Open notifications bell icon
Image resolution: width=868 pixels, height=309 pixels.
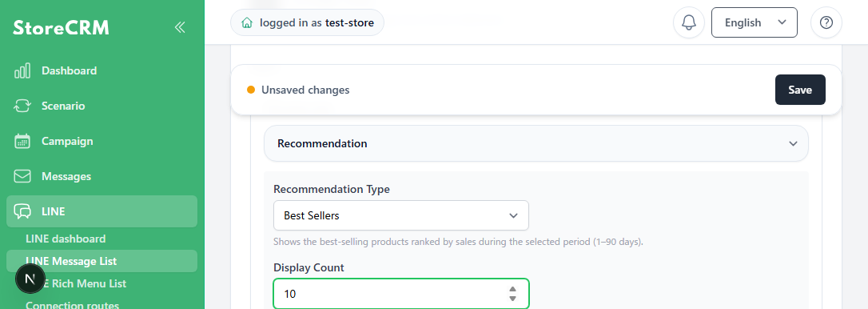tap(689, 22)
